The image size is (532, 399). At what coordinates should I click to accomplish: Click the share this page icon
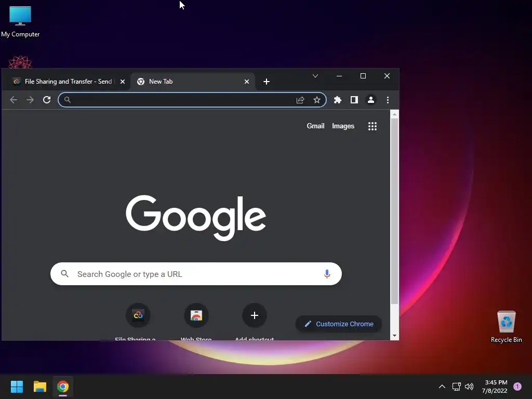click(x=300, y=100)
